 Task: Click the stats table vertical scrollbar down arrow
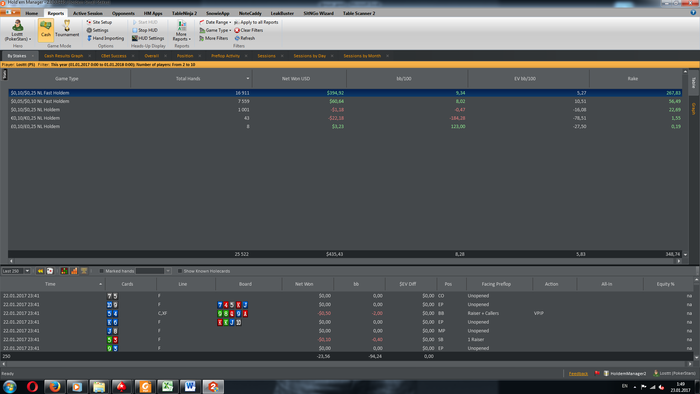(x=685, y=254)
